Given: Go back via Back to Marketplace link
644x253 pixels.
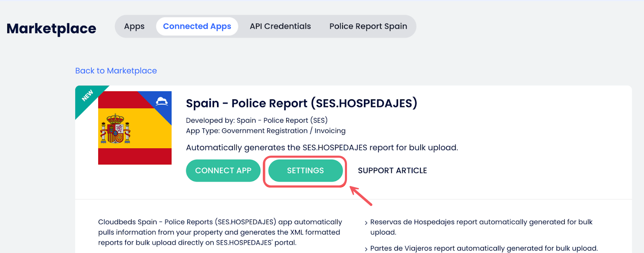Looking at the screenshot, I should [x=116, y=71].
